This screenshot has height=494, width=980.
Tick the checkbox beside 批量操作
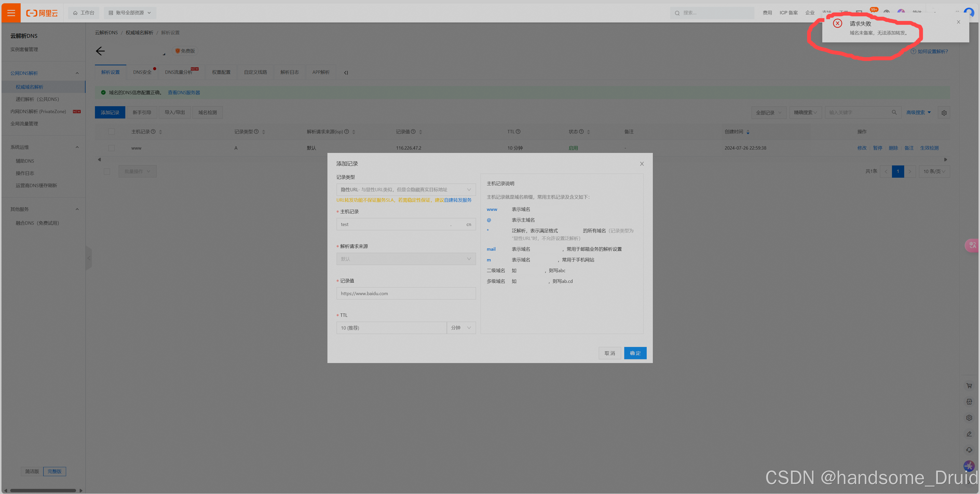tap(107, 171)
